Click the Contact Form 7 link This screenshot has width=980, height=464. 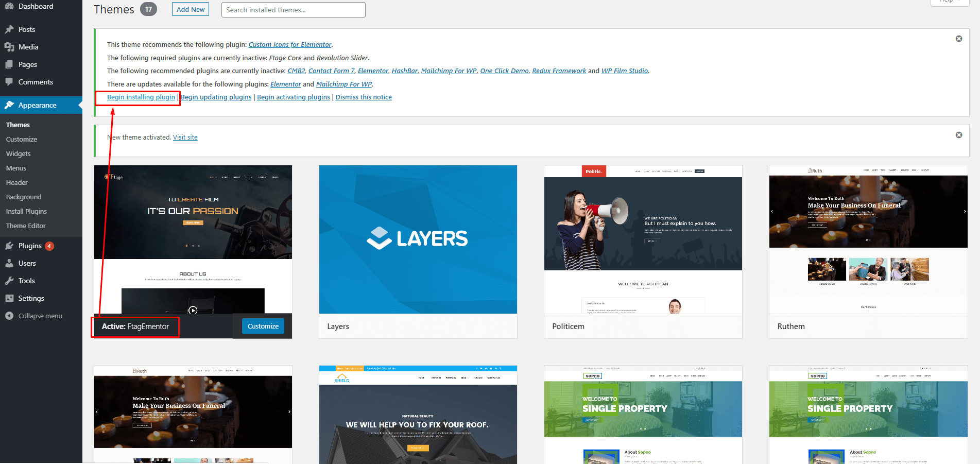(x=331, y=71)
